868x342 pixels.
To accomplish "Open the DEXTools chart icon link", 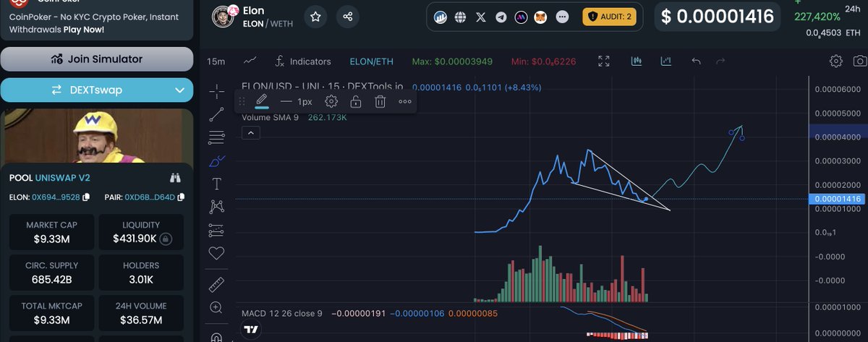I will coord(440,17).
